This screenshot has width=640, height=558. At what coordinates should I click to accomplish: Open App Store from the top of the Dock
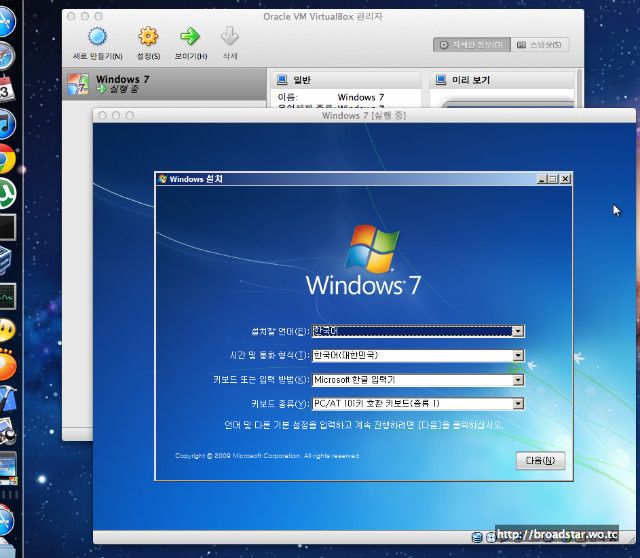[6, 21]
